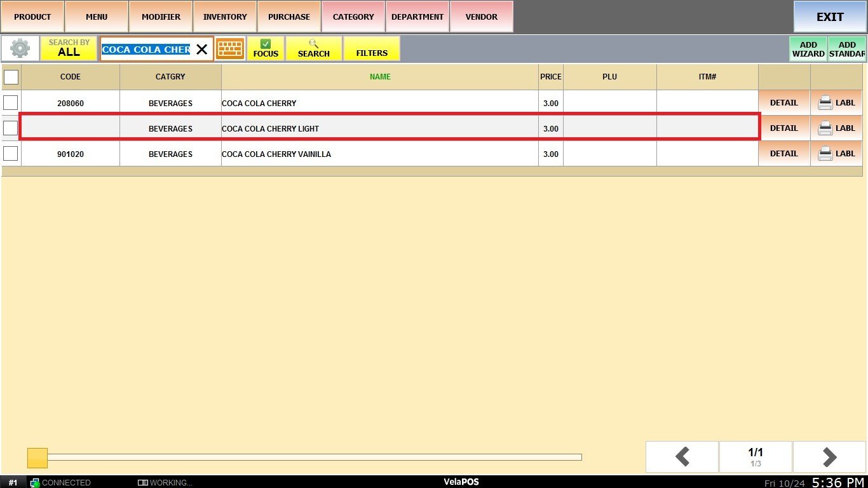Open the VENDOR tab
The image size is (868, 488).
coord(482,17)
